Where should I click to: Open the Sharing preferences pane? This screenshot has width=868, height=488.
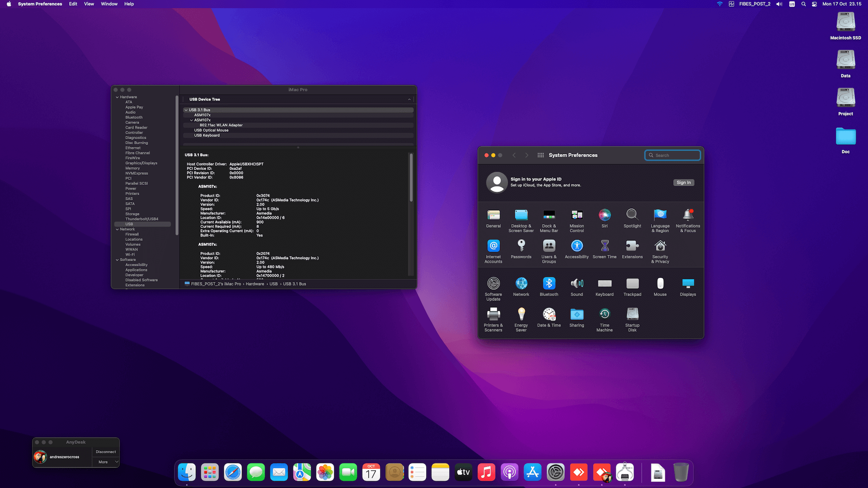pyautogui.click(x=577, y=318)
